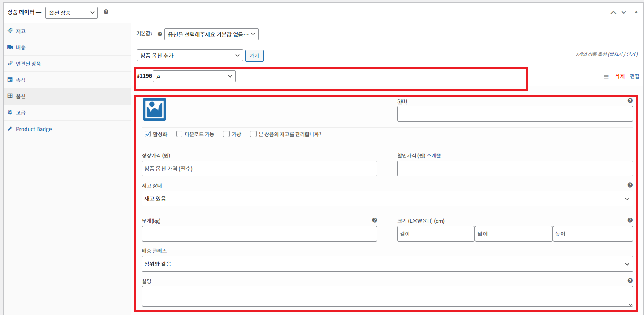The image size is (644, 315).
Task: Select the 속성 tab
Action: click(67, 80)
